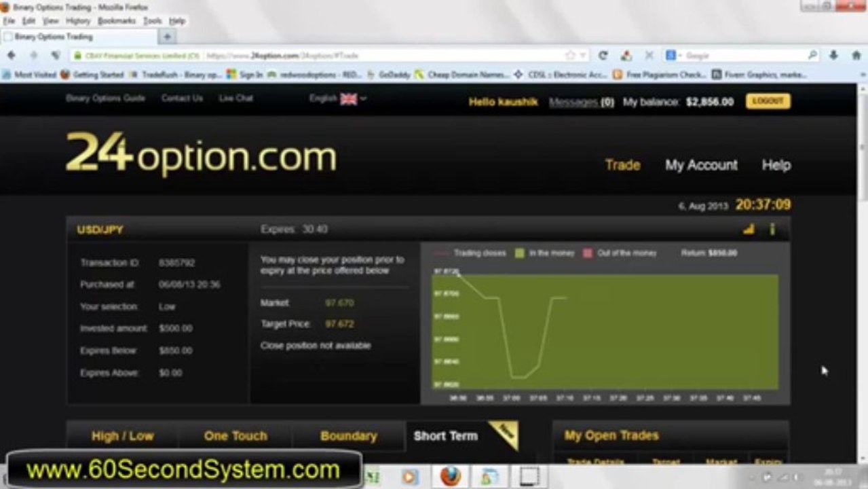Switch to the Boundary tab
The height and width of the screenshot is (489, 868).
348,436
